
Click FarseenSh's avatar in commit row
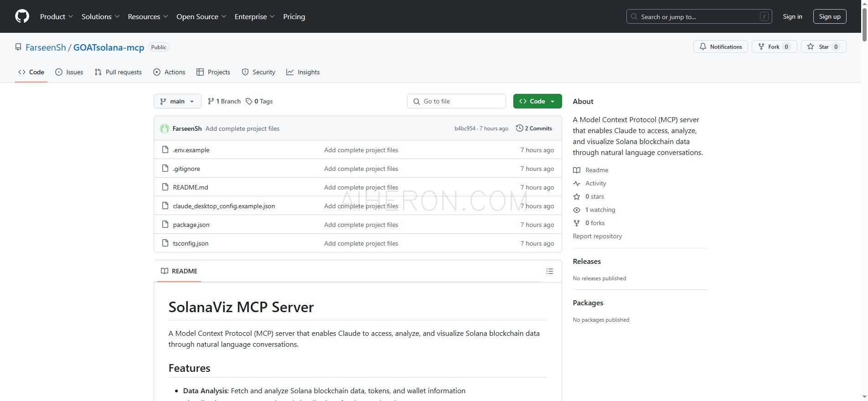coord(165,129)
